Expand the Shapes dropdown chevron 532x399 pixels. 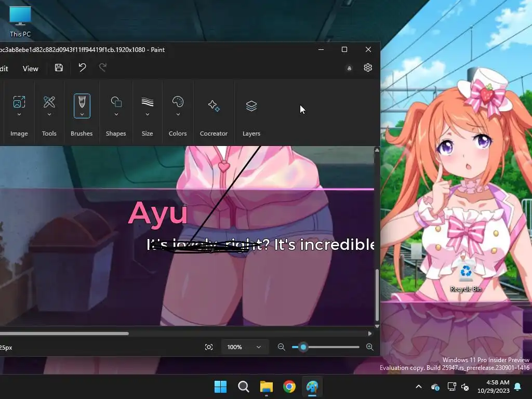pyautogui.click(x=116, y=114)
